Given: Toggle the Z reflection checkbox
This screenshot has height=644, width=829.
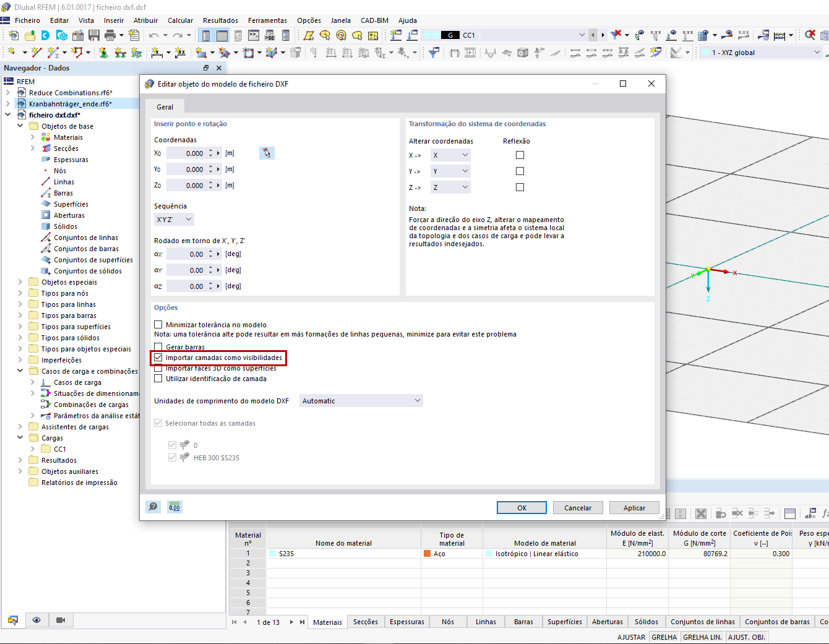Looking at the screenshot, I should [520, 187].
